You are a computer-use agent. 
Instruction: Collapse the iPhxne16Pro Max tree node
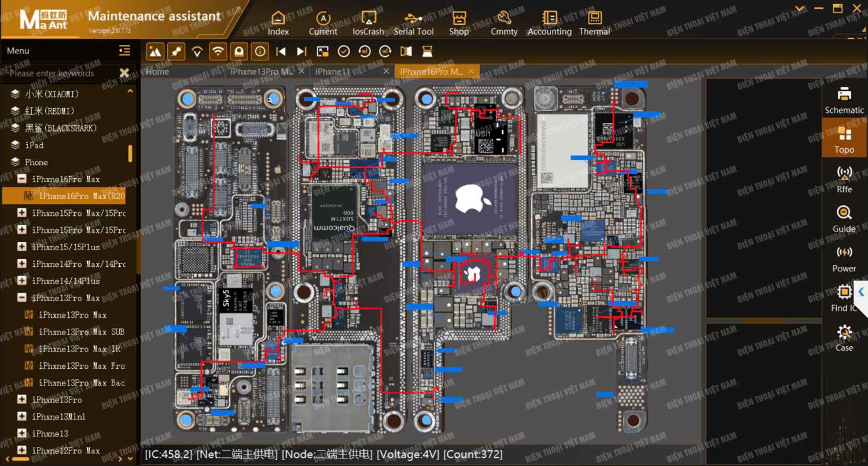pos(22,179)
